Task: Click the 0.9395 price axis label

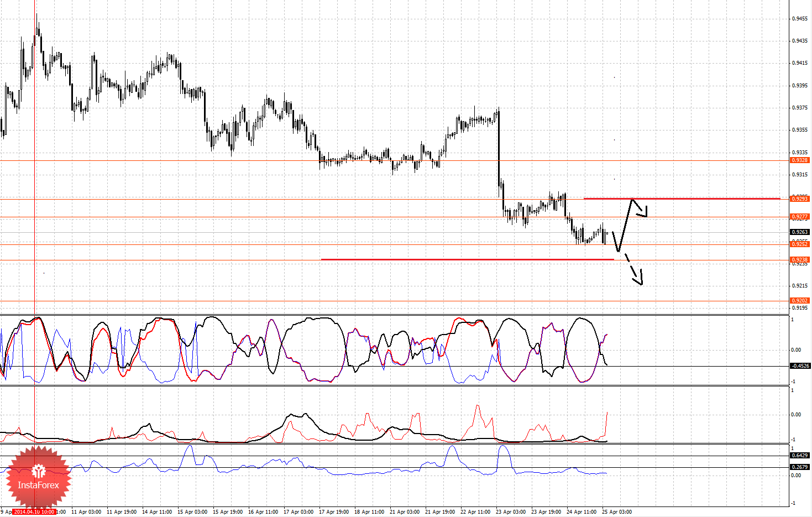Action: click(x=800, y=85)
